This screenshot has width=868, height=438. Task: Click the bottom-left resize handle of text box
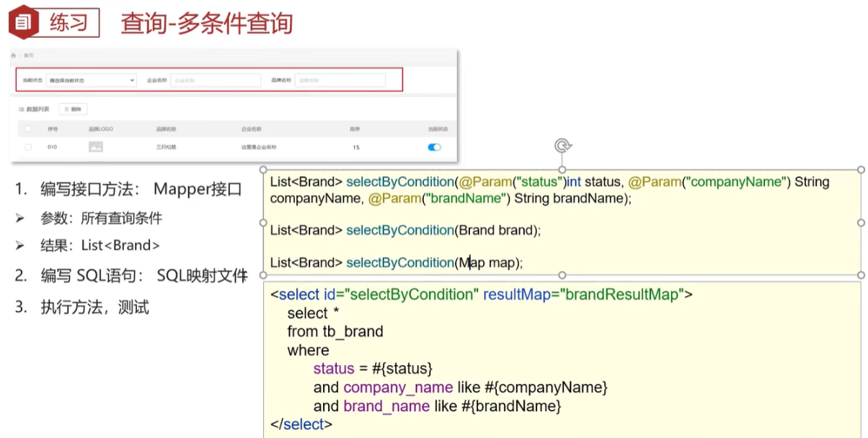pos(264,275)
